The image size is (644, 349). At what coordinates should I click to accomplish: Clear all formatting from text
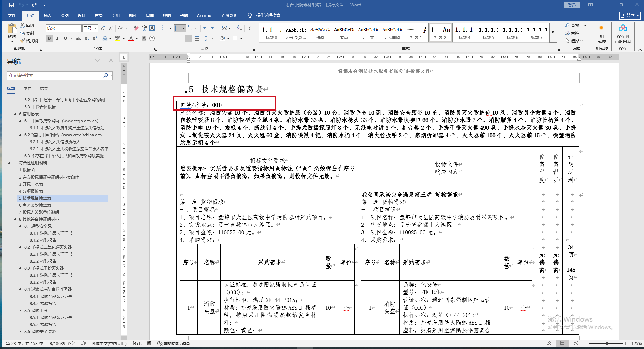[x=136, y=28]
